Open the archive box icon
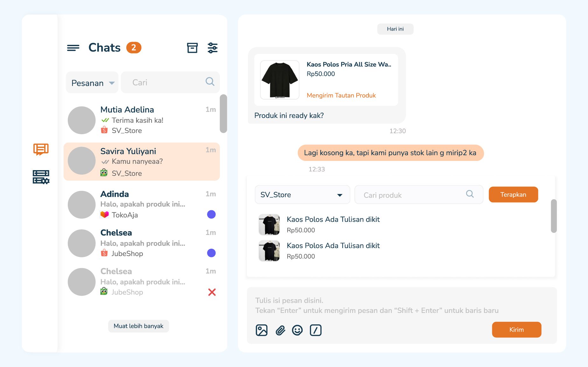Image resolution: width=588 pixels, height=367 pixels. point(192,48)
